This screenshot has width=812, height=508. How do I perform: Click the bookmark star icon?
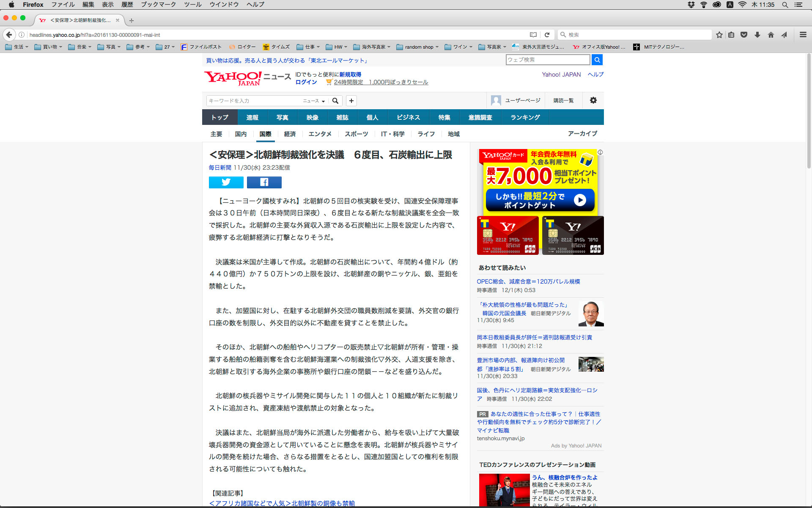click(719, 35)
